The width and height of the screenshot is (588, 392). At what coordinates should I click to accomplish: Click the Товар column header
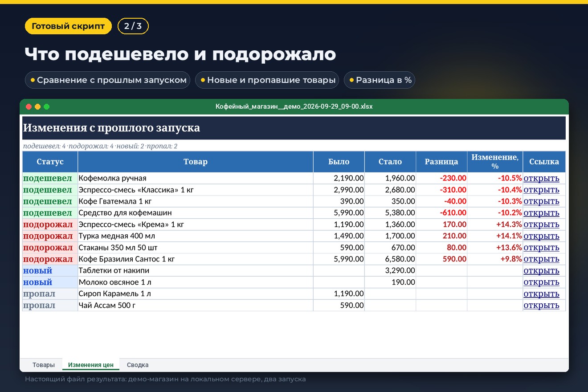pyautogui.click(x=196, y=162)
